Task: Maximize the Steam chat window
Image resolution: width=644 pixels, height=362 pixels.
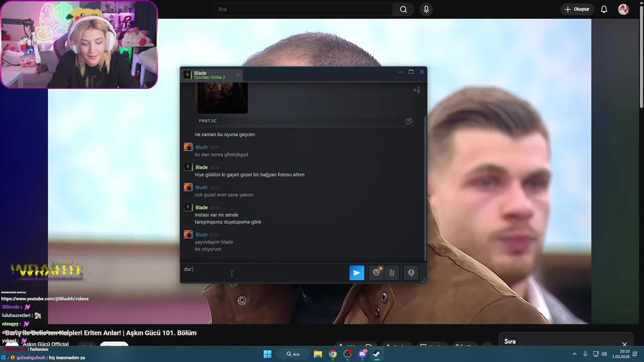Action: pos(411,72)
